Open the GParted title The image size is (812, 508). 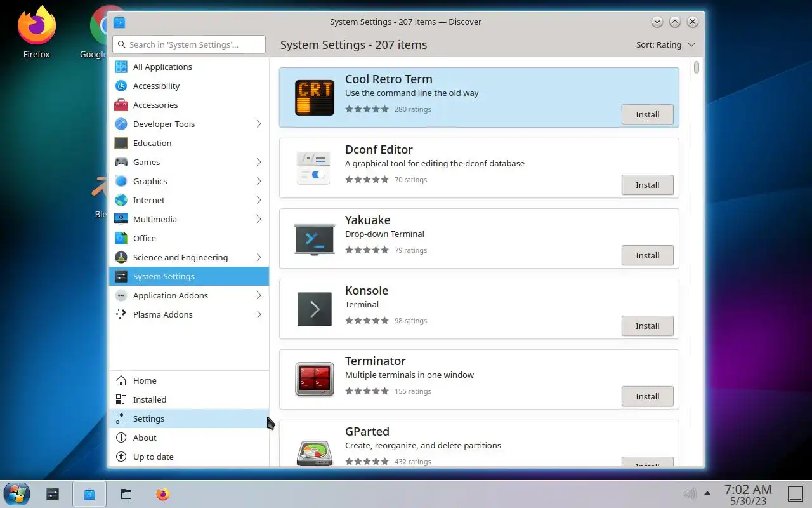pos(367,431)
